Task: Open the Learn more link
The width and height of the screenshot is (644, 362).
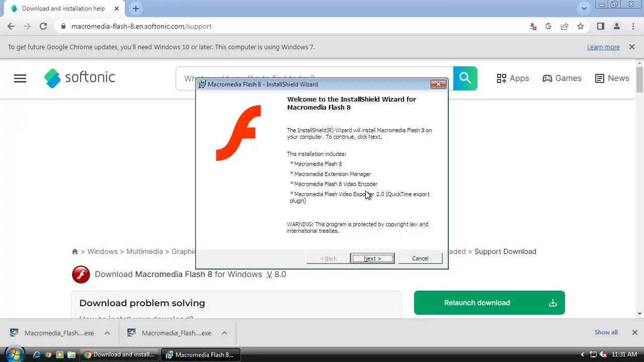Action: (x=603, y=47)
